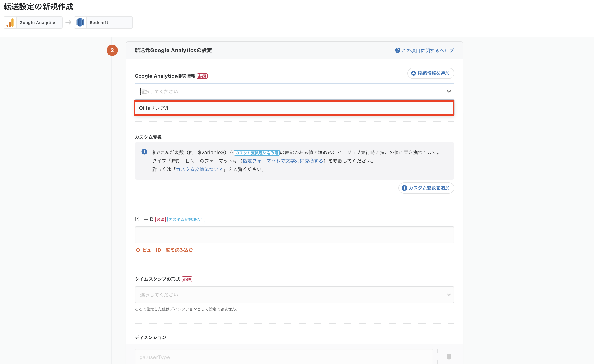
Task: Click the Redshift destination label
Action: [99, 23]
